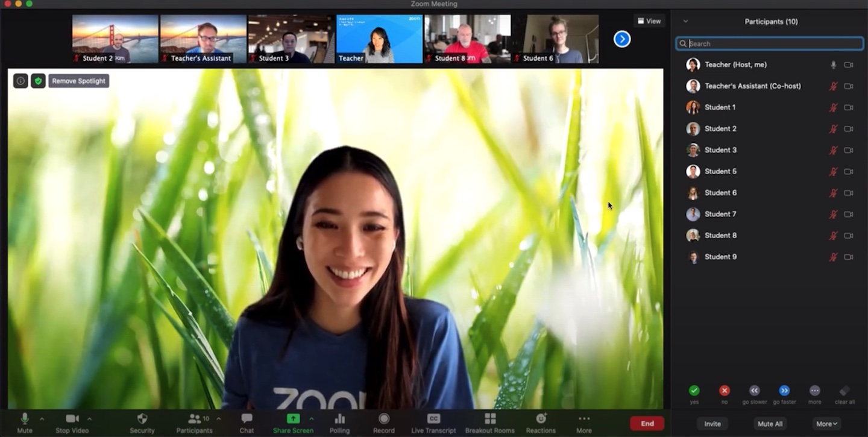Open the Reactions panel

coord(540,422)
